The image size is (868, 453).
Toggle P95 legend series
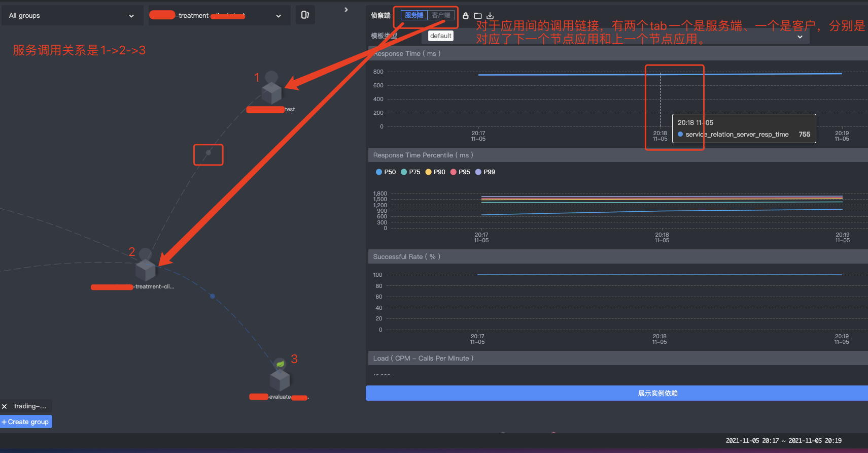(460, 172)
